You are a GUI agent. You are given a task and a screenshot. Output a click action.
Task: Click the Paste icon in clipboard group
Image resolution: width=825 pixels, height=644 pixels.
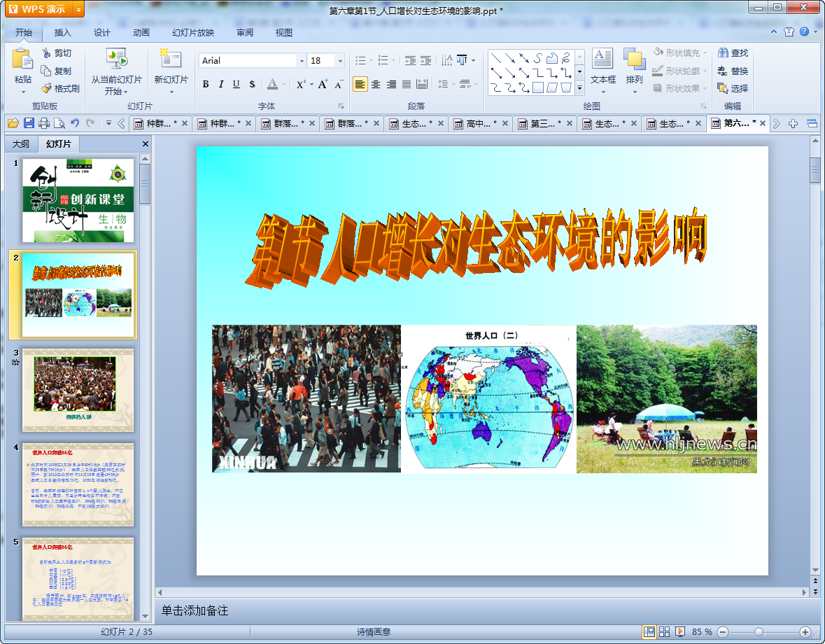pyautogui.click(x=22, y=59)
